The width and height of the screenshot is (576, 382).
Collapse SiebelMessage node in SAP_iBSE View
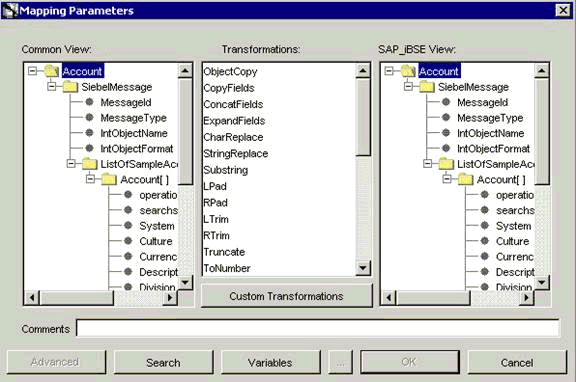pyautogui.click(x=408, y=86)
